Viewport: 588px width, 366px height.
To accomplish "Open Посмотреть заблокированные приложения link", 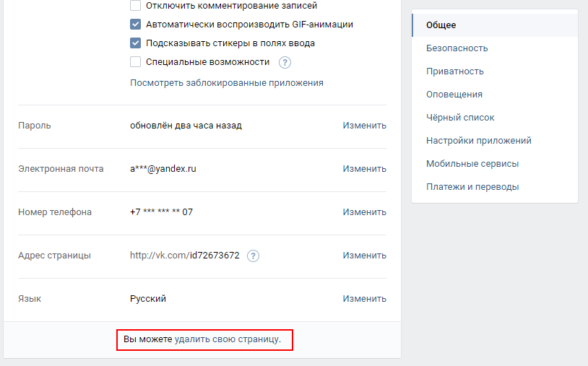I will pyautogui.click(x=227, y=83).
